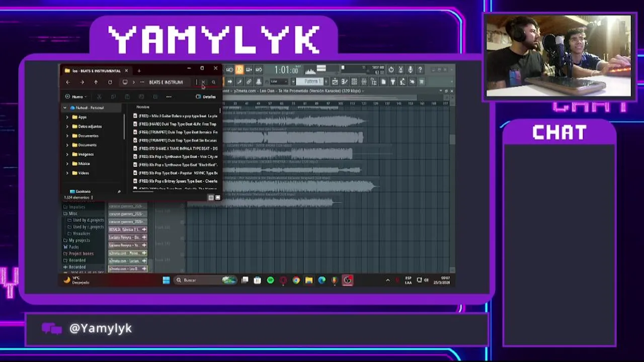Toggle the loop recording button
This screenshot has height=362, width=644.
(258, 70)
